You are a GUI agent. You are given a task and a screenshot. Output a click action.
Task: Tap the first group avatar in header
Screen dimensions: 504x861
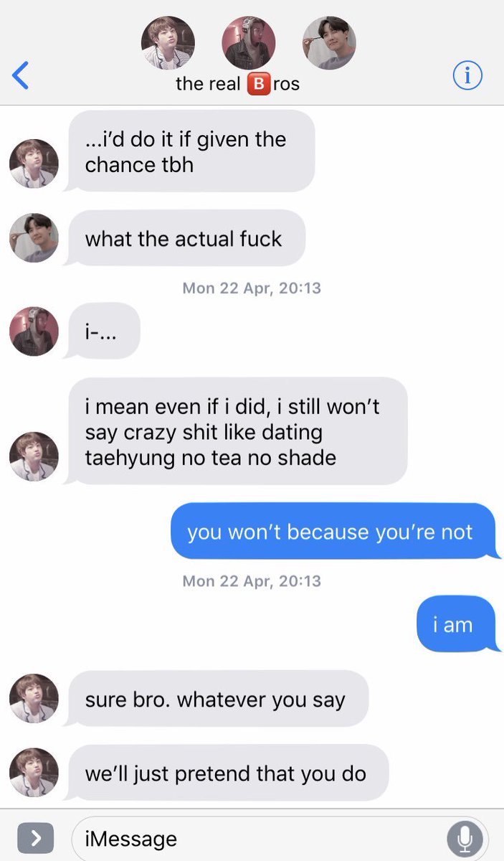click(x=168, y=43)
